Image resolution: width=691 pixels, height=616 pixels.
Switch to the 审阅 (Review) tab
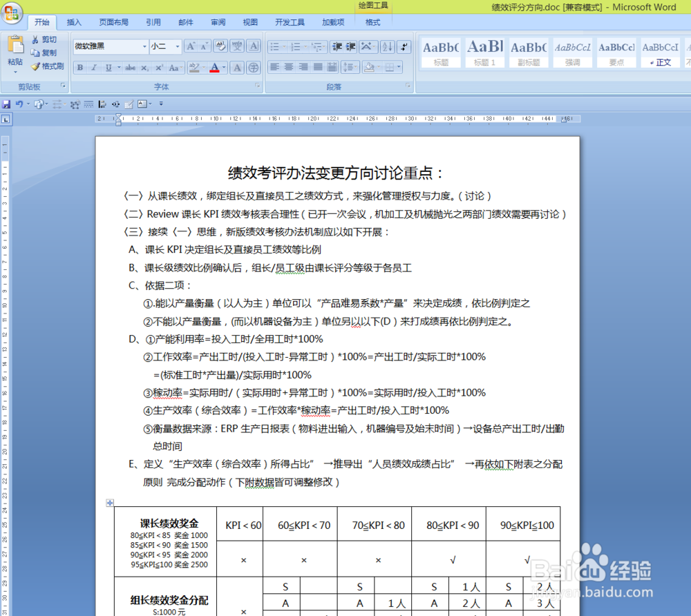tap(218, 23)
